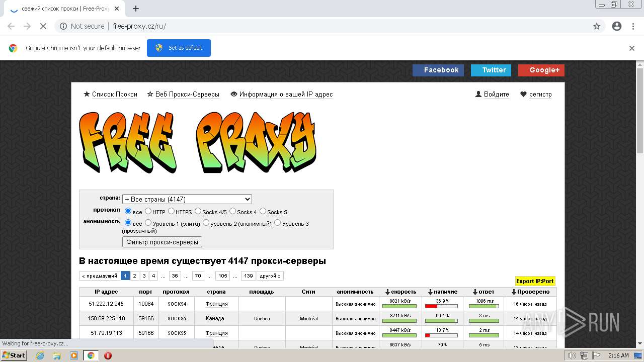This screenshot has width=644, height=362.
Task: Open the Chrome three-dot menu
Action: 633,26
